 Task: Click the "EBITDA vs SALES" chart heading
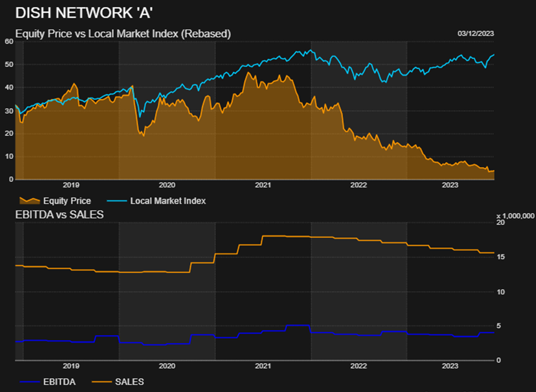pos(59,214)
